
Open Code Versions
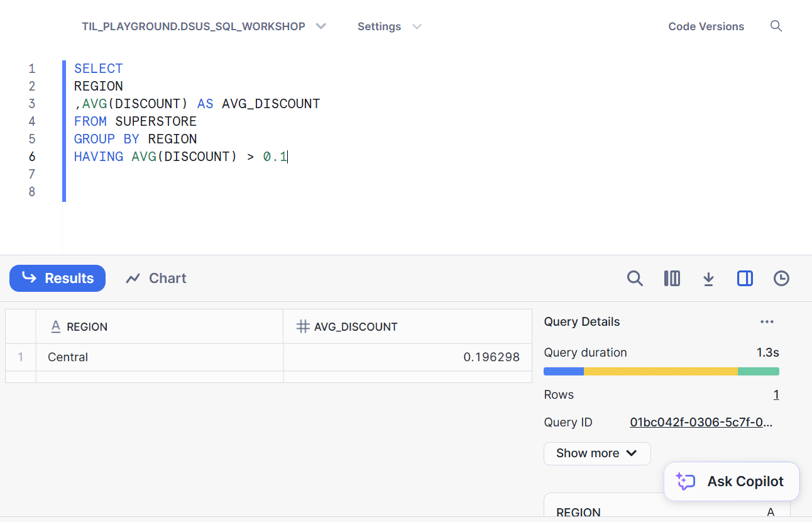[x=706, y=26]
